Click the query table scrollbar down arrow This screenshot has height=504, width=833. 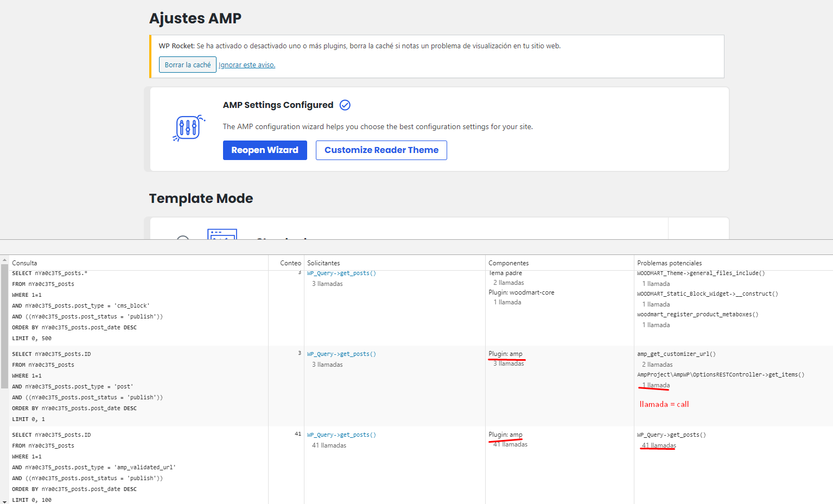pos(4,501)
